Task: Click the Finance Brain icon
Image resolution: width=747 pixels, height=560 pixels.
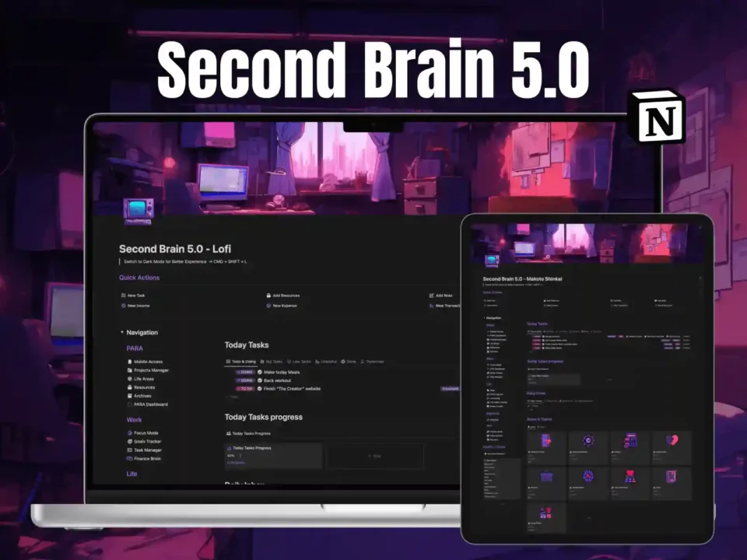Action: (129, 458)
